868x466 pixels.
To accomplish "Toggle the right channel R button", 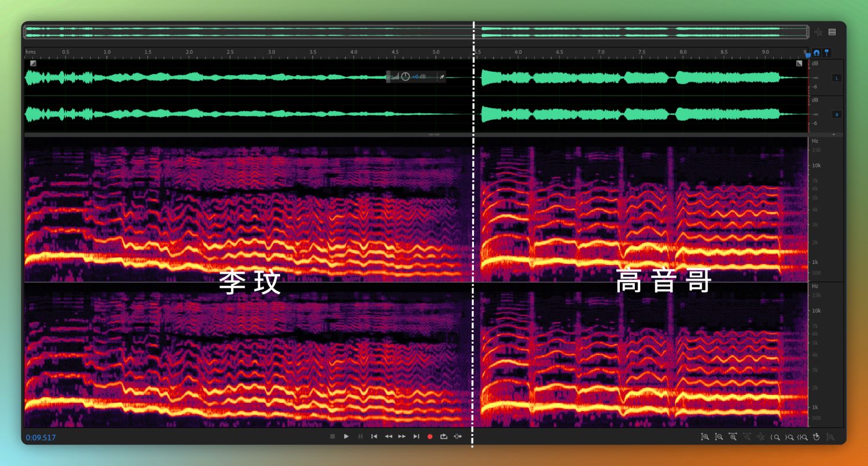I will coord(837,115).
